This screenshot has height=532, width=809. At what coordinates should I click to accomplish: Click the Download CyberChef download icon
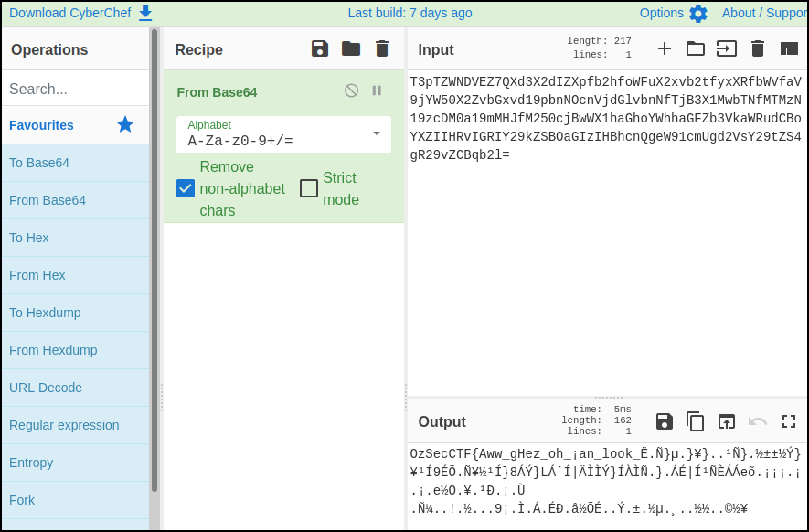click(x=145, y=14)
